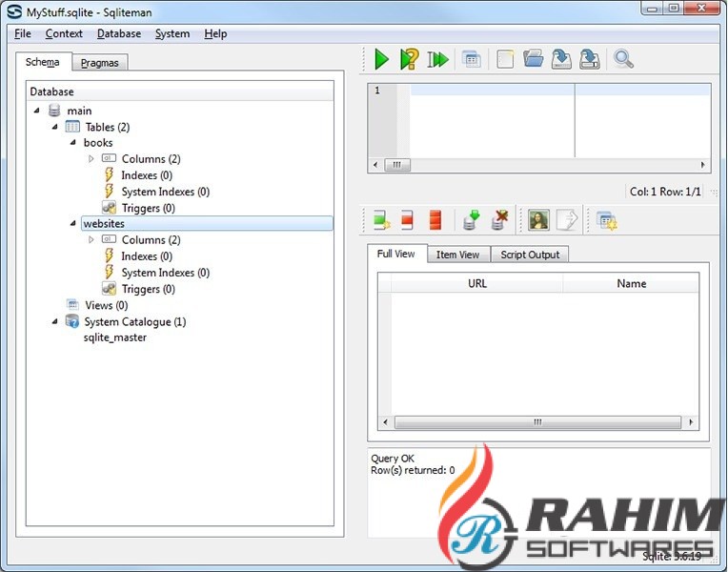Select Triggers (0) under books

tap(148, 208)
